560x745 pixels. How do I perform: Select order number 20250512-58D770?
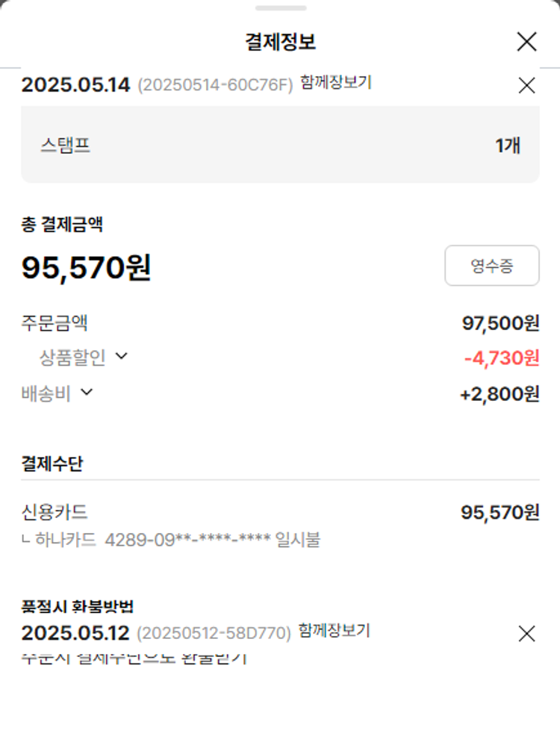(x=214, y=634)
